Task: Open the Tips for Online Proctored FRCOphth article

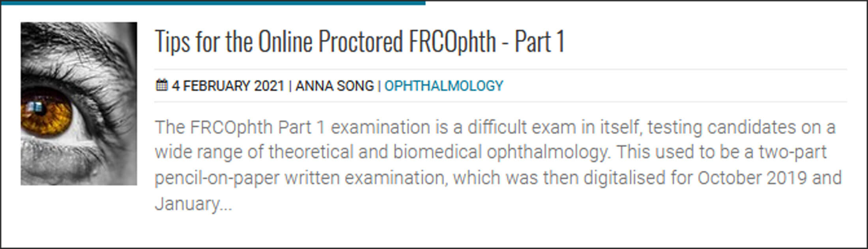Action: click(359, 41)
